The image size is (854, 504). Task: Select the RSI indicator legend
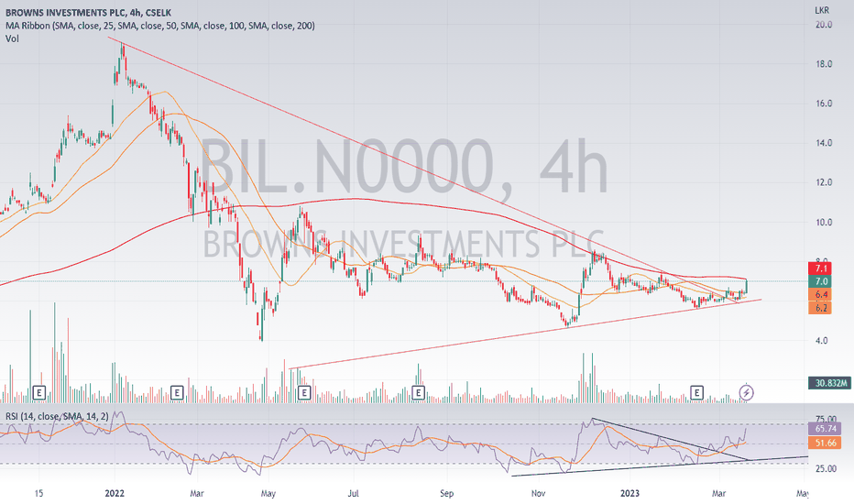57,416
